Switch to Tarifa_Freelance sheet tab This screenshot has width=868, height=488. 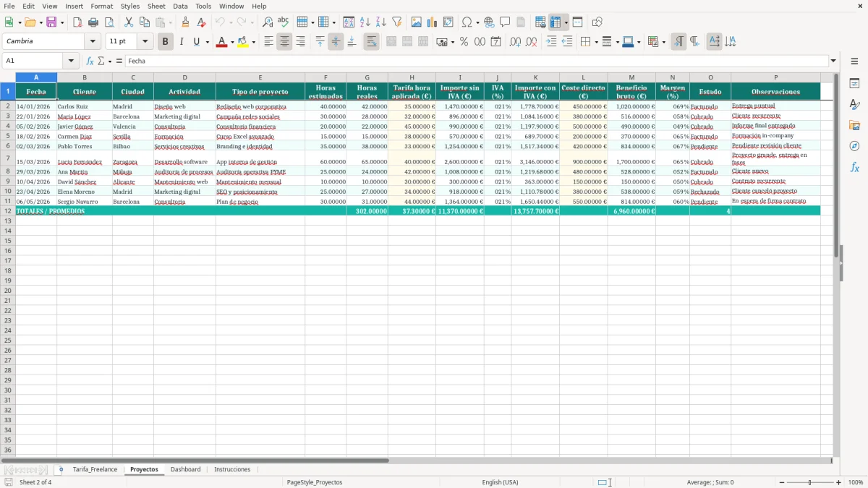tap(95, 470)
